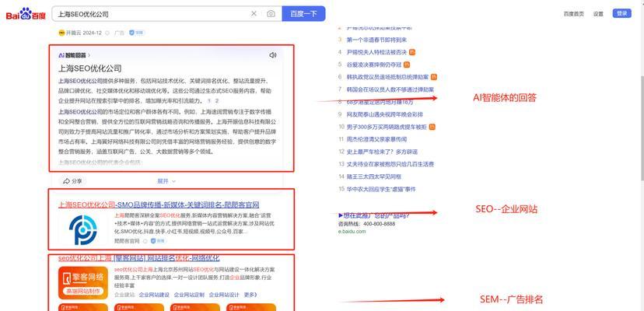This screenshot has height=311, width=644.
Task: Open citation reference 1 in AI answer
Action: pos(209,100)
